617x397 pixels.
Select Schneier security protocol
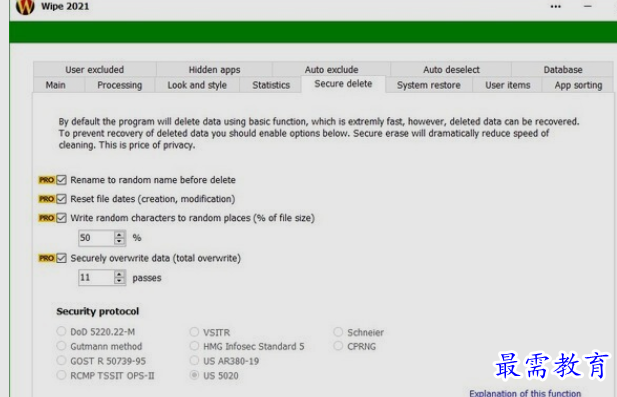point(338,332)
